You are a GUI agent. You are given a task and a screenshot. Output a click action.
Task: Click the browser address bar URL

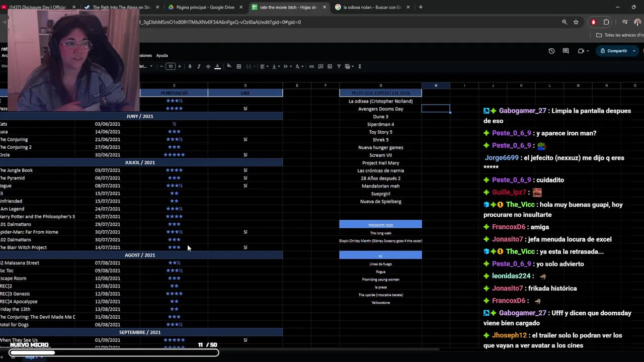220,22
